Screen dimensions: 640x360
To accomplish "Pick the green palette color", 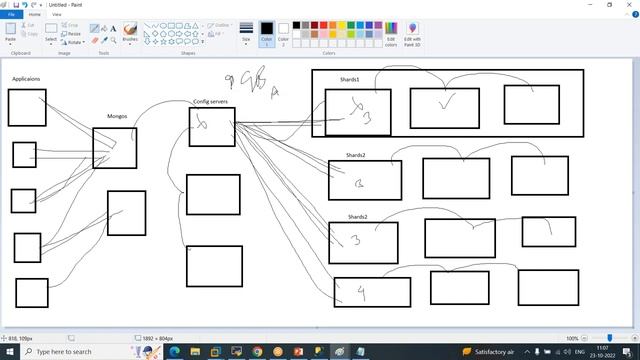I will [x=351, y=25].
